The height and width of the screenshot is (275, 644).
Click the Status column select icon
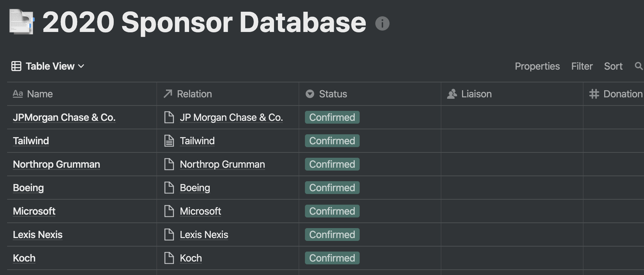point(310,94)
